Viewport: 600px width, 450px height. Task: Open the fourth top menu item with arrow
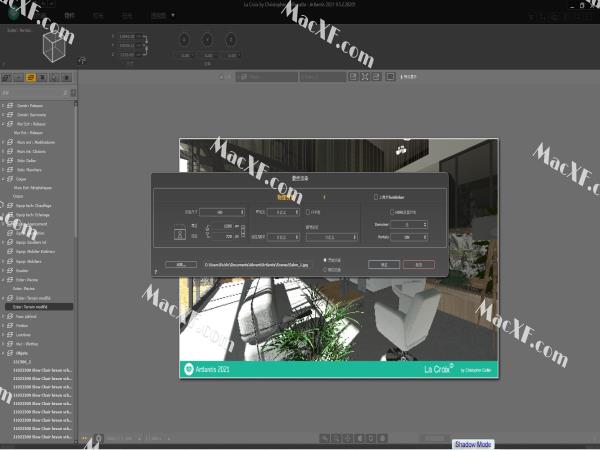pos(159,15)
